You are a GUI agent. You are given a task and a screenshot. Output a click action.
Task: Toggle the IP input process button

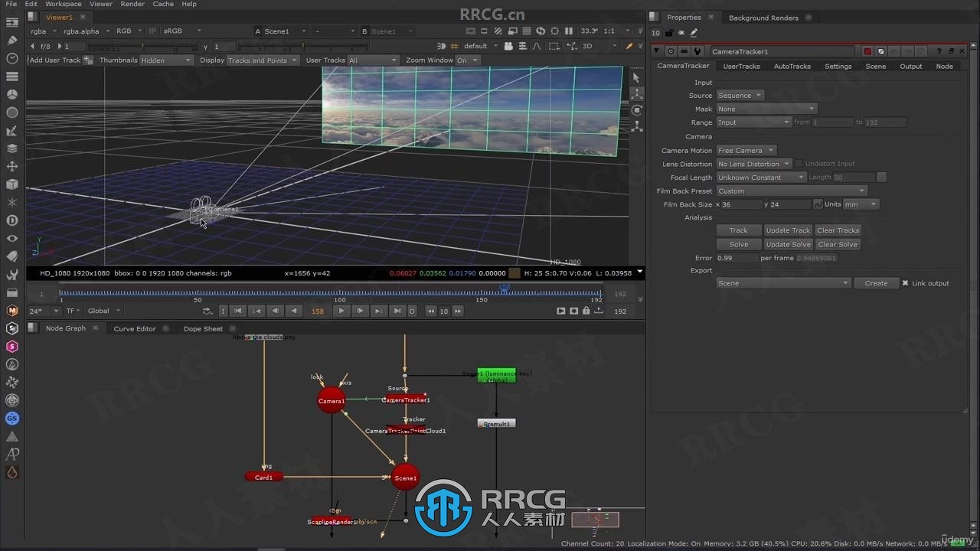(152, 31)
